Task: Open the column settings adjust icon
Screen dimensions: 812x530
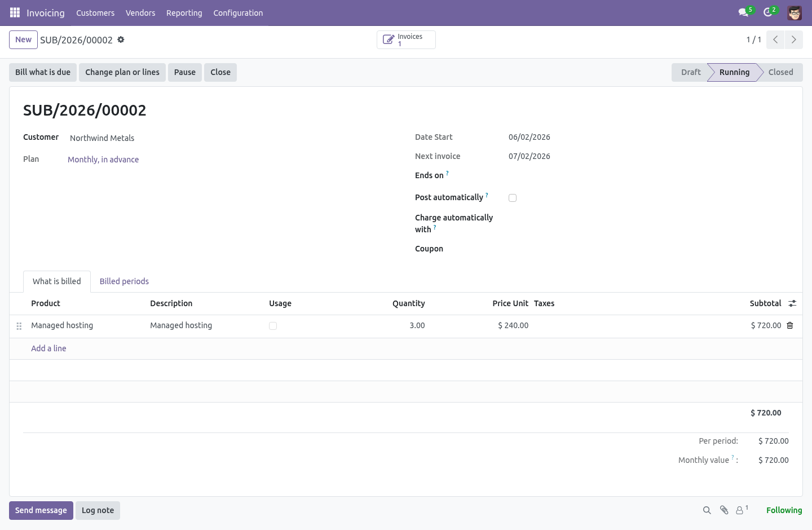Action: [x=792, y=303]
